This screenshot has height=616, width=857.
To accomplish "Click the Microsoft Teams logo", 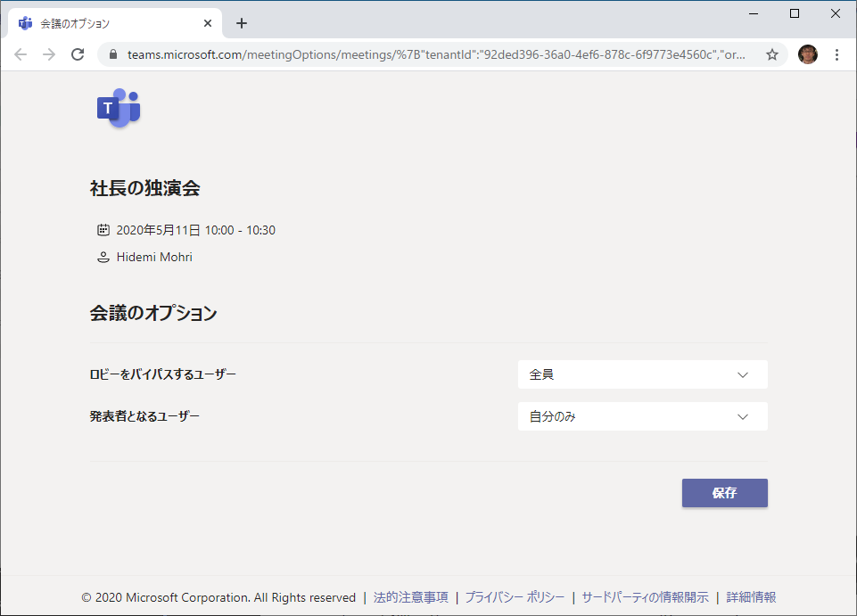I will tap(119, 108).
